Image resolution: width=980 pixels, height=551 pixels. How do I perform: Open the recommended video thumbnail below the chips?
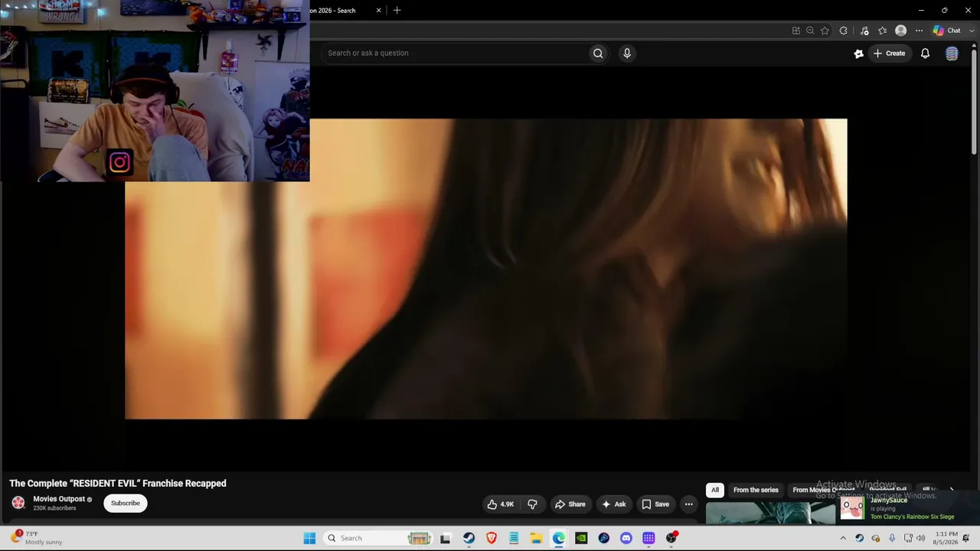coord(770,513)
